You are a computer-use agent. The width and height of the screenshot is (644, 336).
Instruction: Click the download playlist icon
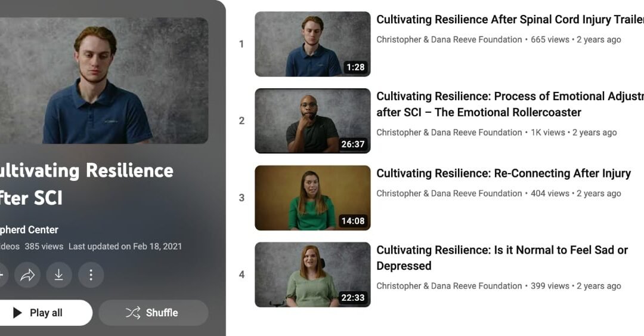(59, 275)
